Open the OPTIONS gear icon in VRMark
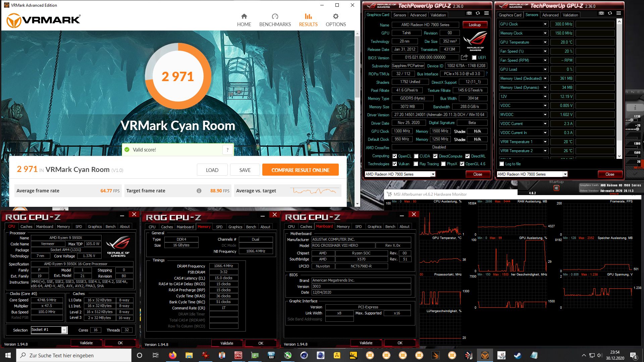 click(x=336, y=16)
